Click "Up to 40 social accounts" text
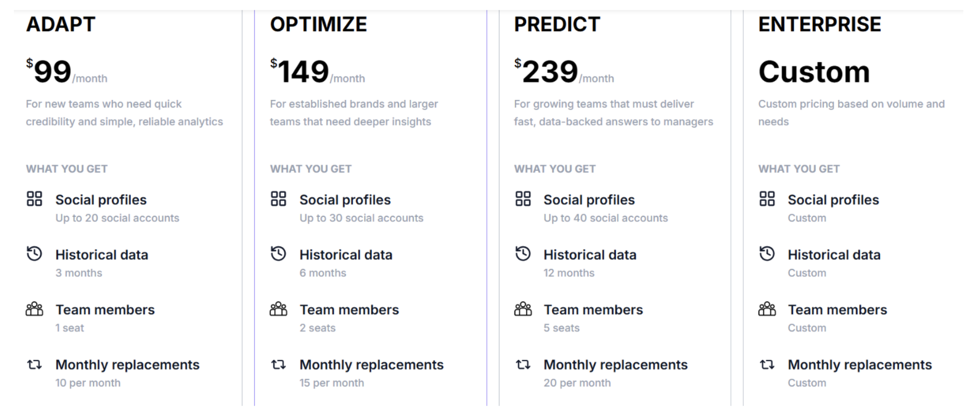The height and width of the screenshot is (416, 980). point(605,218)
